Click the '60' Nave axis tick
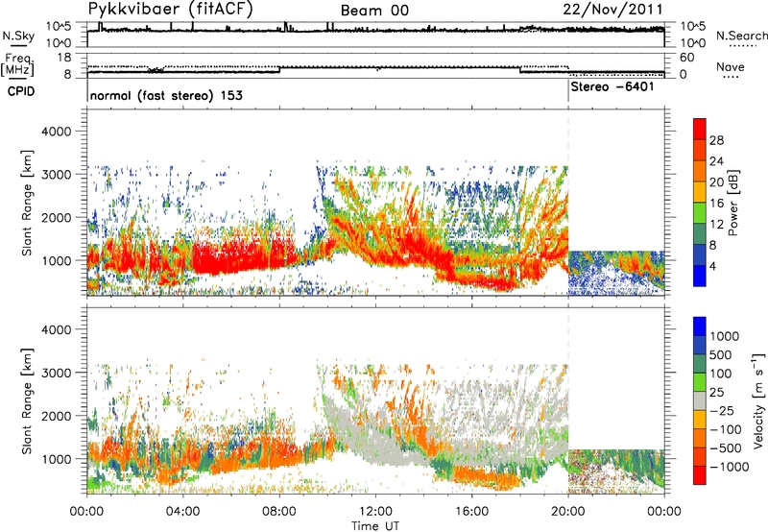Image resolution: width=768 pixels, height=532 pixels. [x=686, y=58]
